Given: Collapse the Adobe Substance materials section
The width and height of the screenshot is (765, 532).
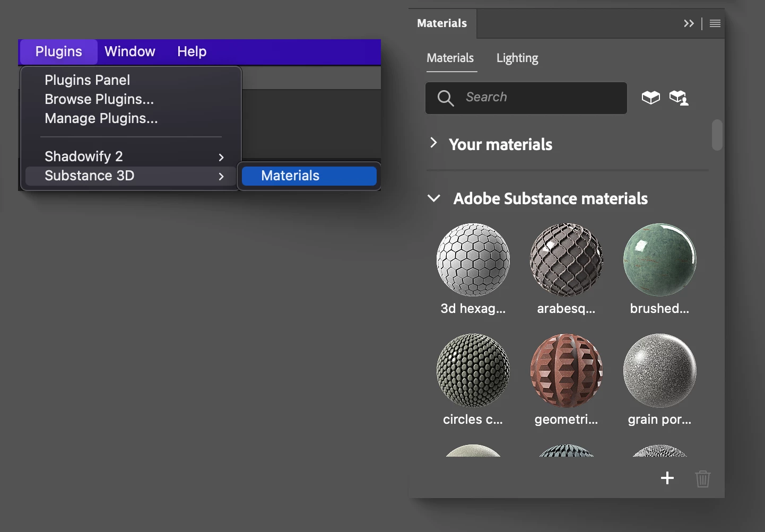Looking at the screenshot, I should coord(434,198).
